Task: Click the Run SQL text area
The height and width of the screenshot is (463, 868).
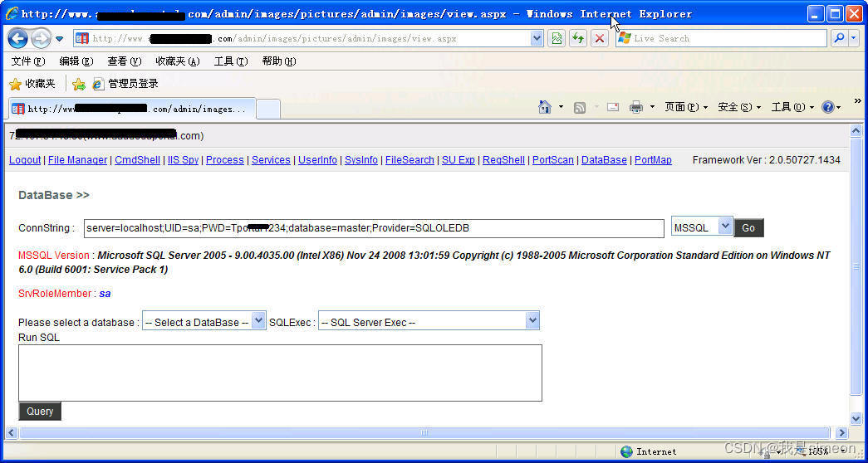Action: pyautogui.click(x=280, y=373)
